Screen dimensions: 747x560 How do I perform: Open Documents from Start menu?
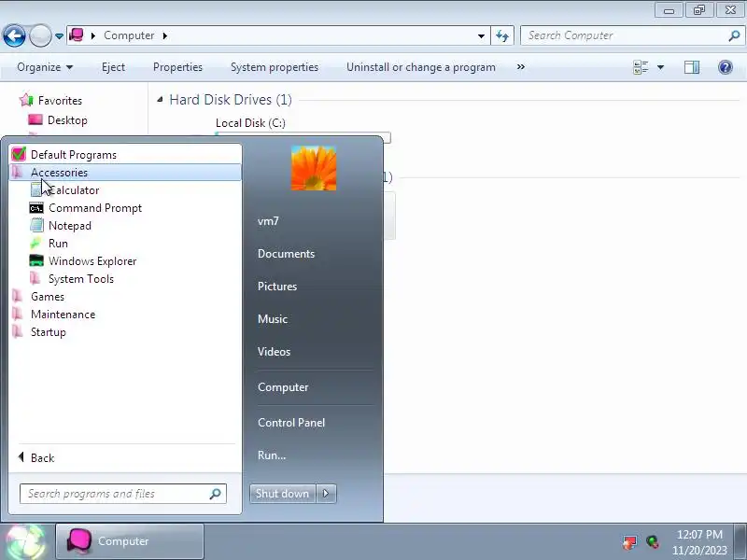point(287,254)
